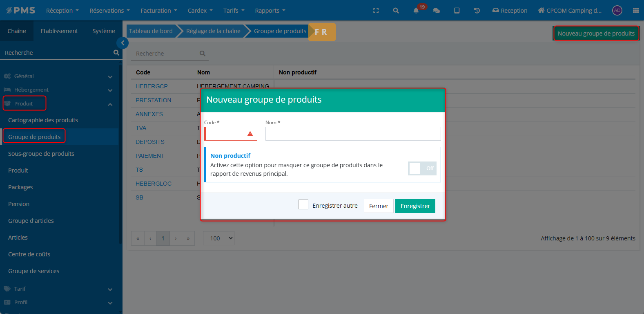Image resolution: width=644 pixels, height=314 pixels.
Task: Open notifications bell with 19 badge
Action: coord(416,11)
